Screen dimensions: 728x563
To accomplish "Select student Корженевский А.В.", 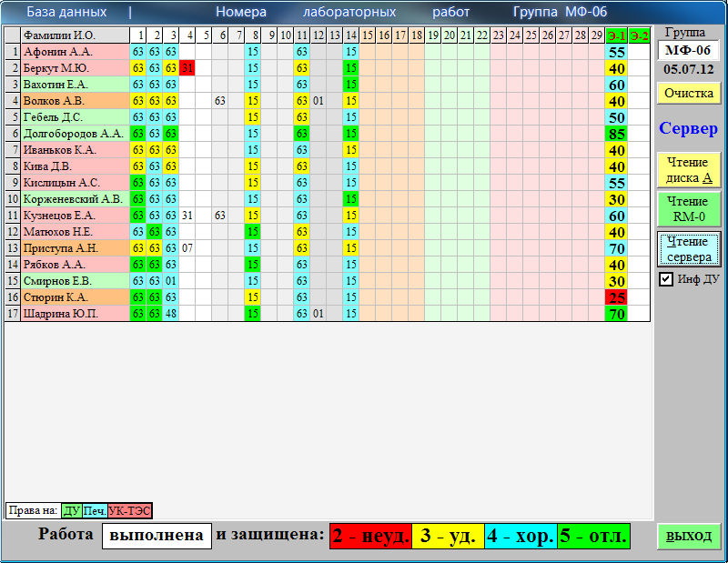I will [76, 199].
